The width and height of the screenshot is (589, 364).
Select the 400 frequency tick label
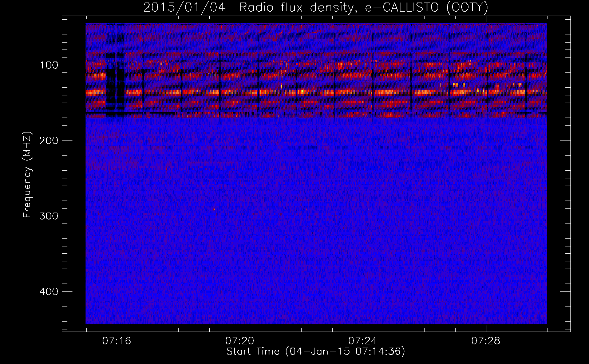pos(49,292)
